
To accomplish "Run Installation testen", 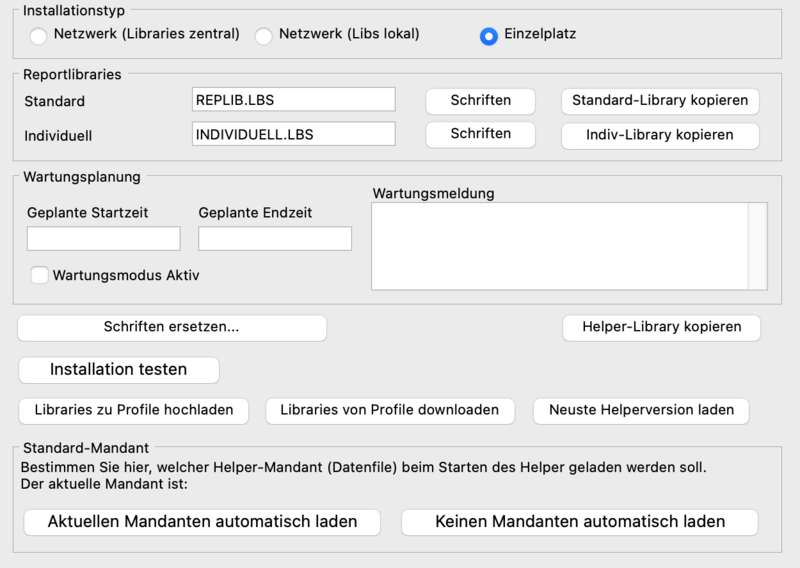I will [x=119, y=370].
